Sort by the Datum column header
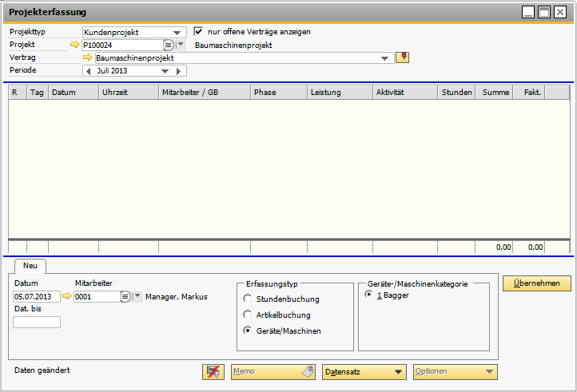 [74, 93]
